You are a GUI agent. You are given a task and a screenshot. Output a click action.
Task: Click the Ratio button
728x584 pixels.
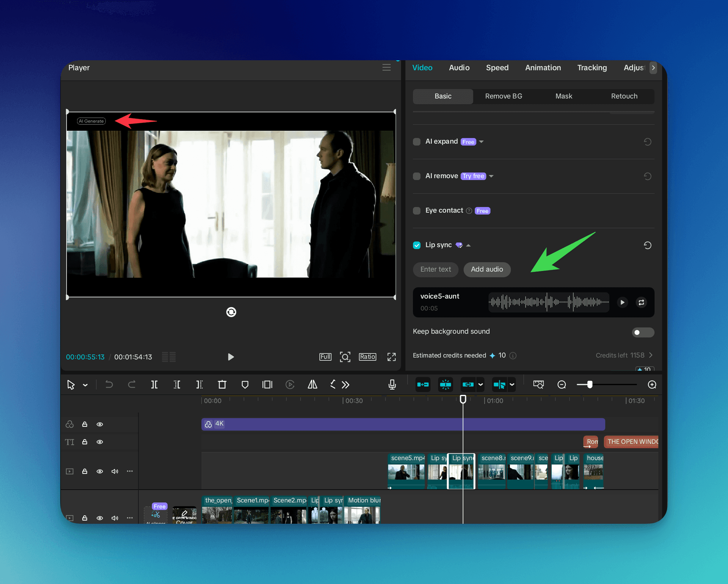pos(367,357)
